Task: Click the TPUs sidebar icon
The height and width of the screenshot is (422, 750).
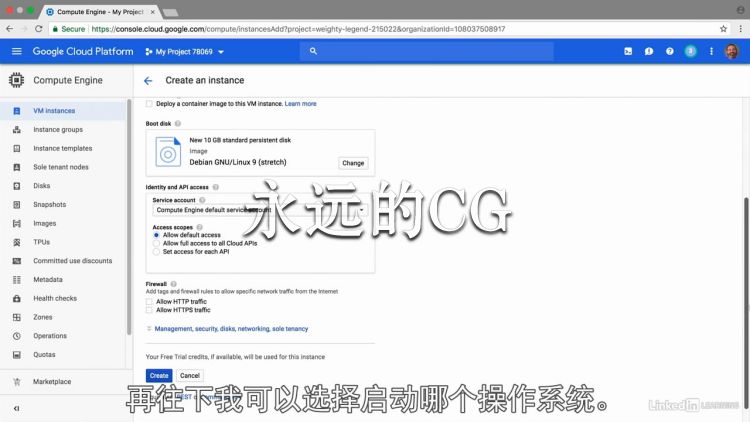Action: pyautogui.click(x=17, y=242)
